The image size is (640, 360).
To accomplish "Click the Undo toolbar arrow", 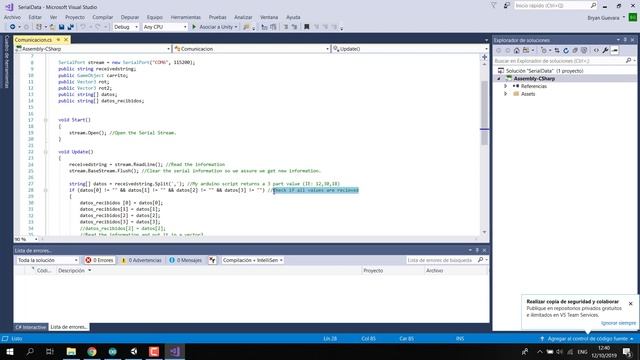I will (x=83, y=27).
